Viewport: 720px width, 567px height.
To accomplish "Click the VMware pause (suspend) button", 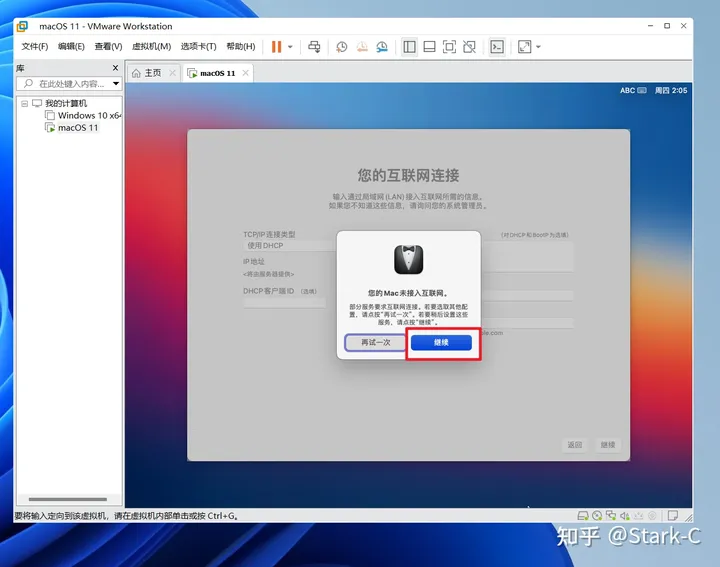I will [x=276, y=46].
